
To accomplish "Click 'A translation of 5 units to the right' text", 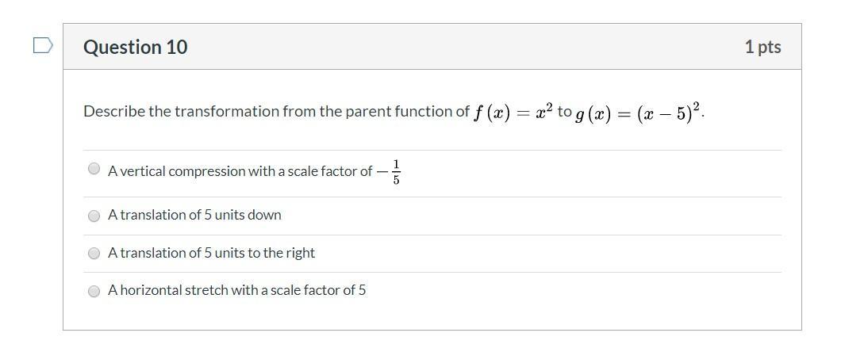I will point(211,253).
